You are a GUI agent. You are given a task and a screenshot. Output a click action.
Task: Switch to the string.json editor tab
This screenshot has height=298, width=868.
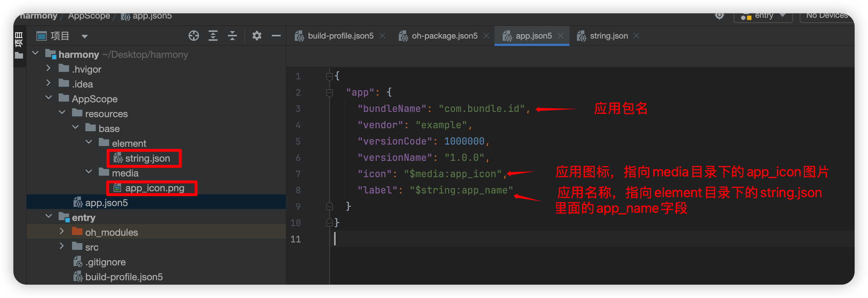(608, 36)
